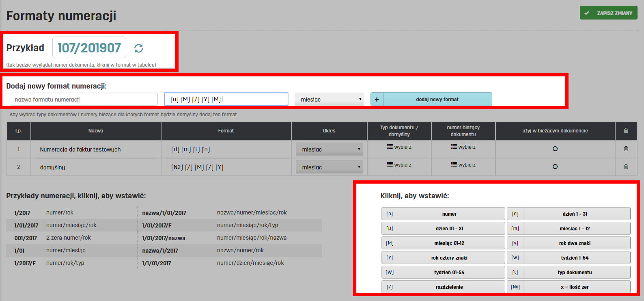Select radio button for 'domyślny' format
This screenshot has height=301, width=644.
point(555,167)
